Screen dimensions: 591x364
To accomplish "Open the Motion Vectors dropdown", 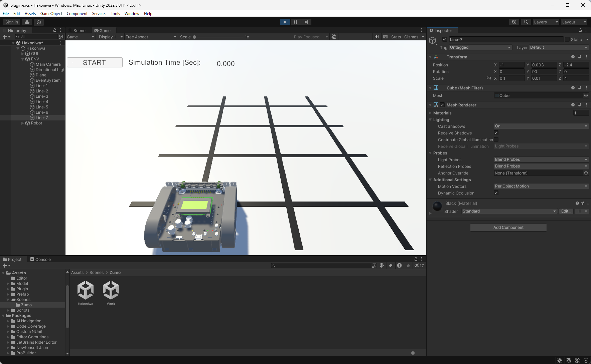I will (541, 186).
